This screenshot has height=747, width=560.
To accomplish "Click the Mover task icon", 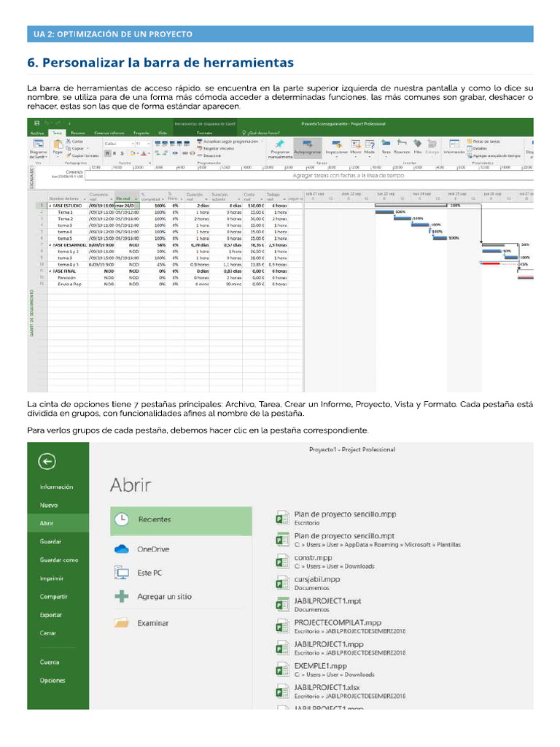I will click(x=356, y=147).
